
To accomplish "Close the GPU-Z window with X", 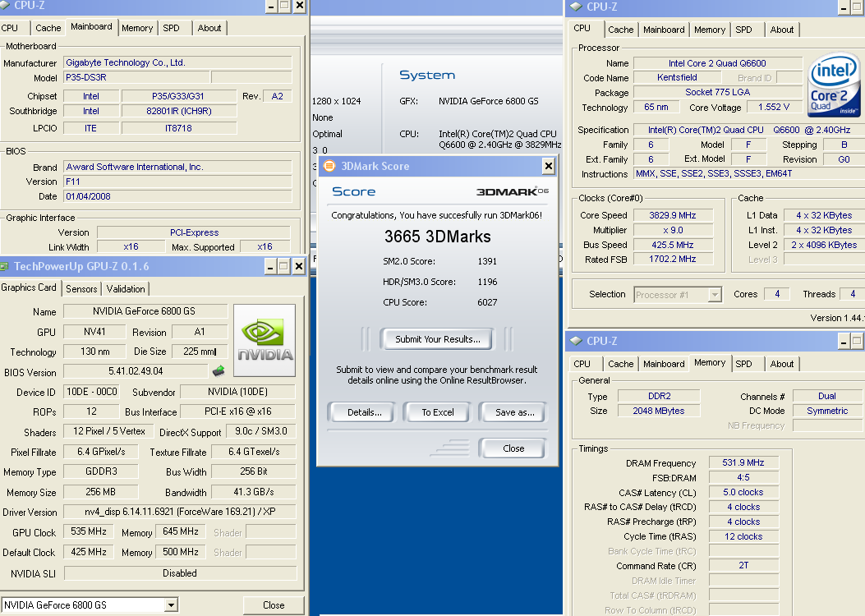I will coord(298,267).
